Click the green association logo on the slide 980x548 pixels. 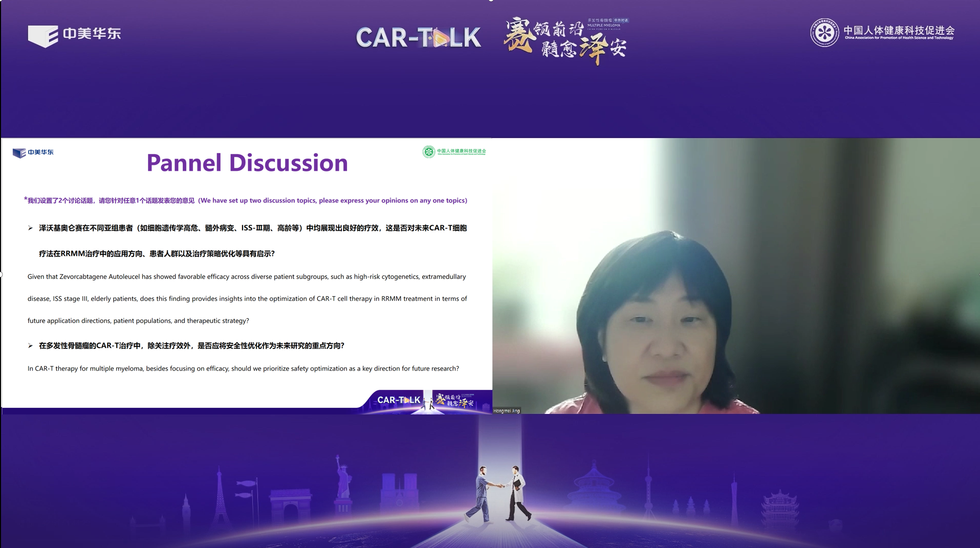pos(454,151)
